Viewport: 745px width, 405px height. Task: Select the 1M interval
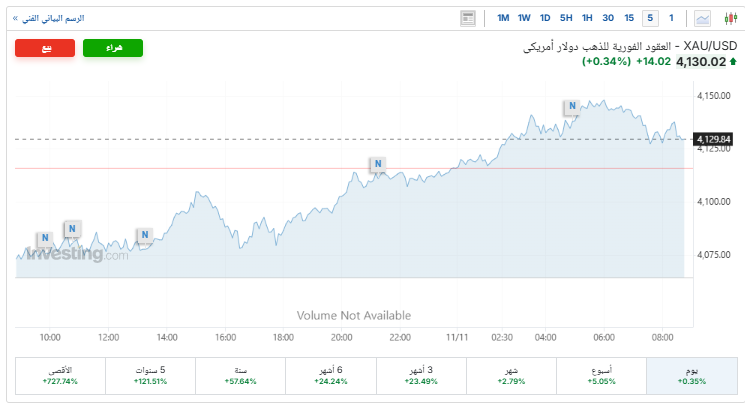(503, 18)
